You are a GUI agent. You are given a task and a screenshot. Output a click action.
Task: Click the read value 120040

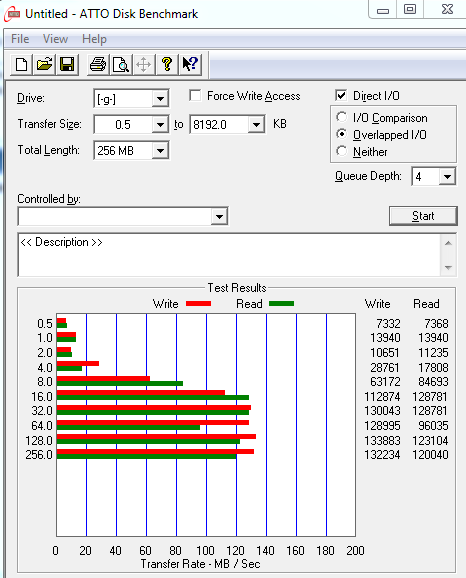[430, 455]
